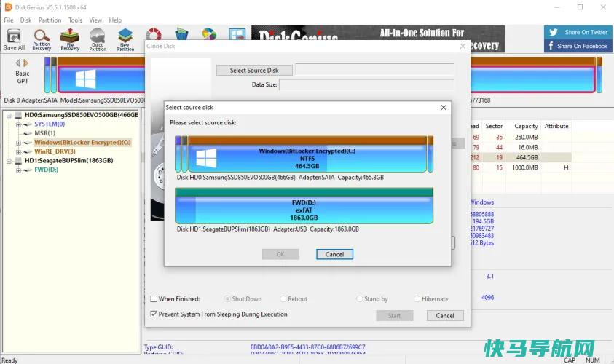Click DiskGenius app icon in title bar

8,7
